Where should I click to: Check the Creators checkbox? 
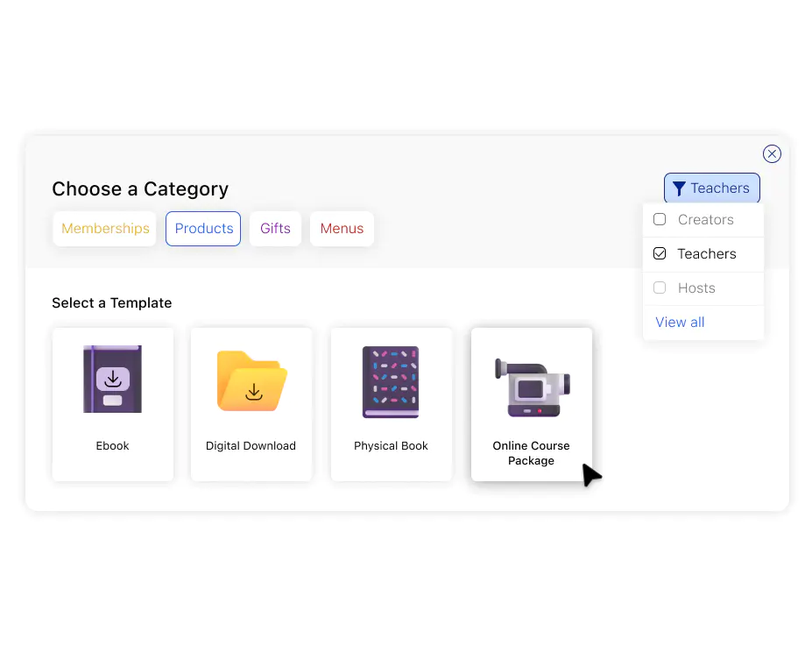pyautogui.click(x=660, y=219)
